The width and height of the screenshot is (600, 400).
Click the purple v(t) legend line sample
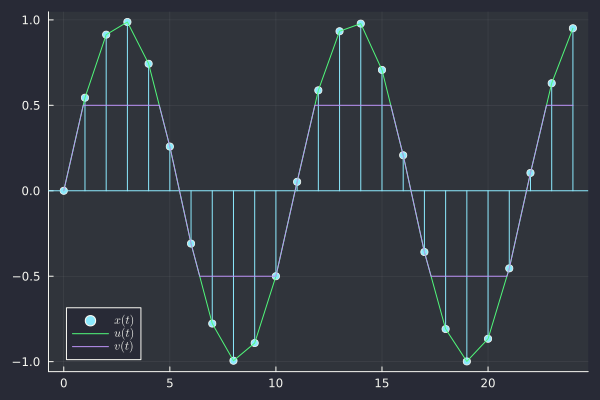pyautogui.click(x=90, y=346)
